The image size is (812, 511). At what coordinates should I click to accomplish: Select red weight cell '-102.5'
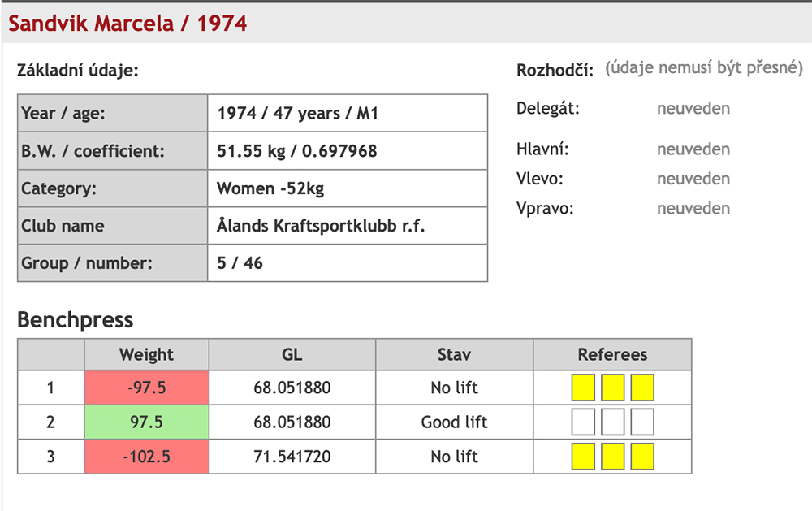click(146, 457)
